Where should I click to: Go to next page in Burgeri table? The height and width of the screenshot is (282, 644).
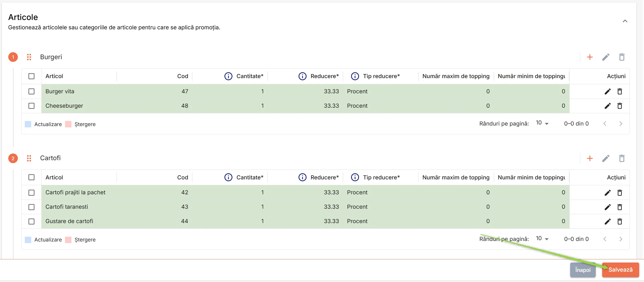click(x=621, y=124)
